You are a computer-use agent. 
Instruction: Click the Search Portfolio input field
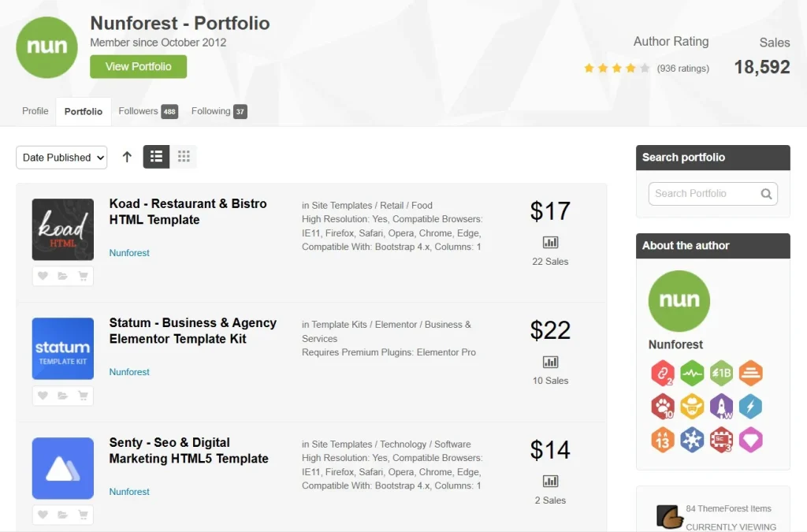[712, 194]
